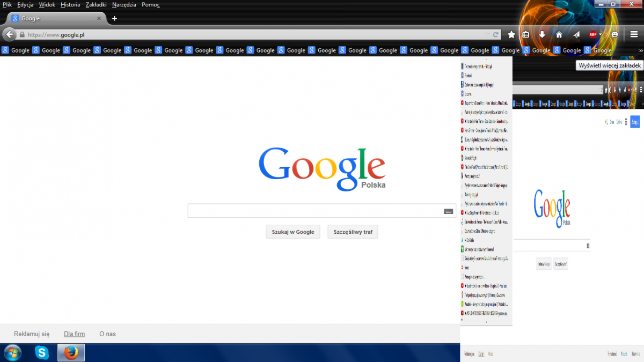644x362 pixels.
Task: Click the padlock site identity icon
Action: pos(22,35)
